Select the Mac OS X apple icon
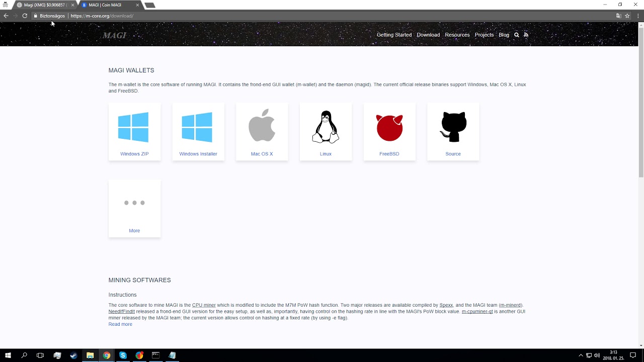Screen dimensions: 644x362 click(262, 125)
